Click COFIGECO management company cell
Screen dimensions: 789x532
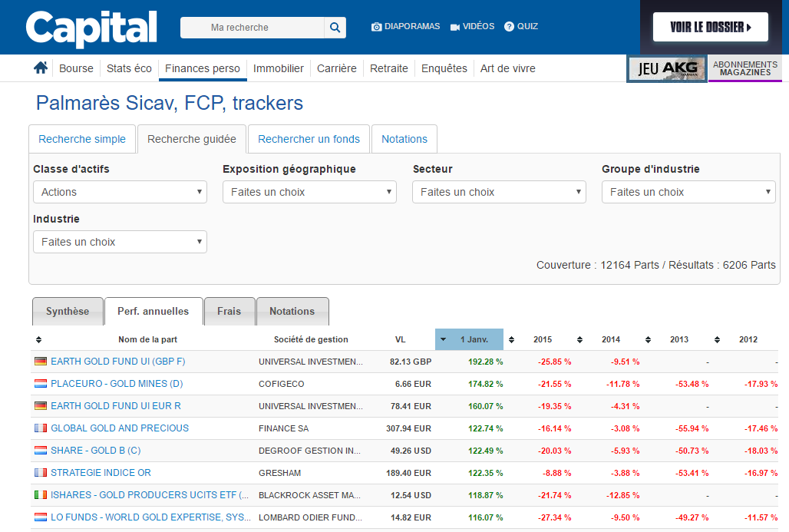(281, 384)
